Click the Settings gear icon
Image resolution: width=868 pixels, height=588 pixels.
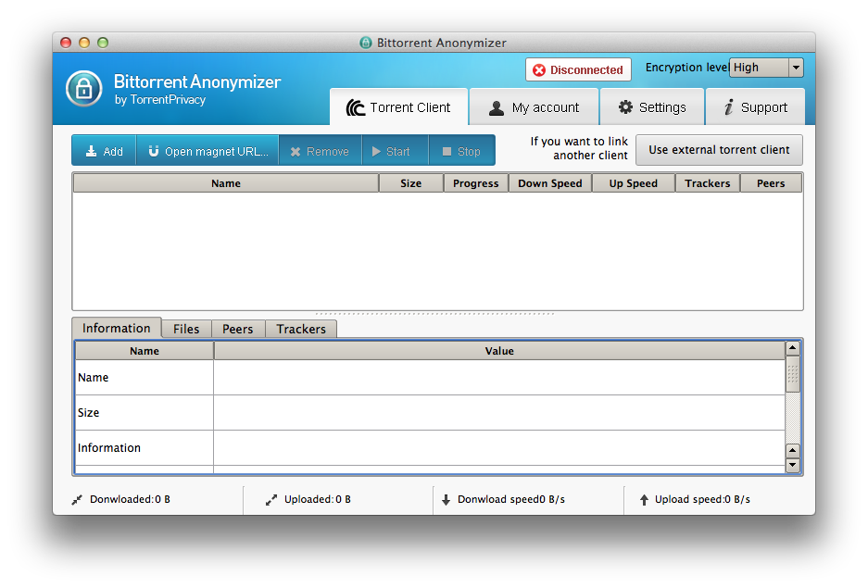pos(625,107)
